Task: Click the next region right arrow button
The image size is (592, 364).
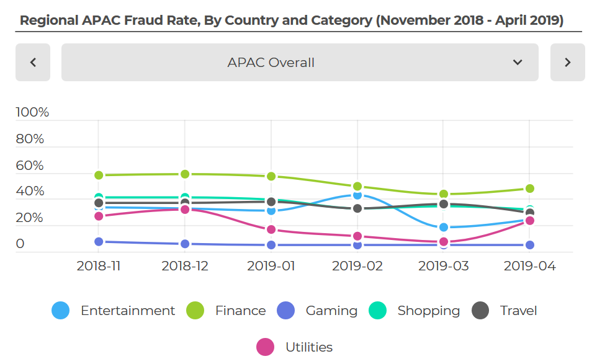Action: [567, 62]
